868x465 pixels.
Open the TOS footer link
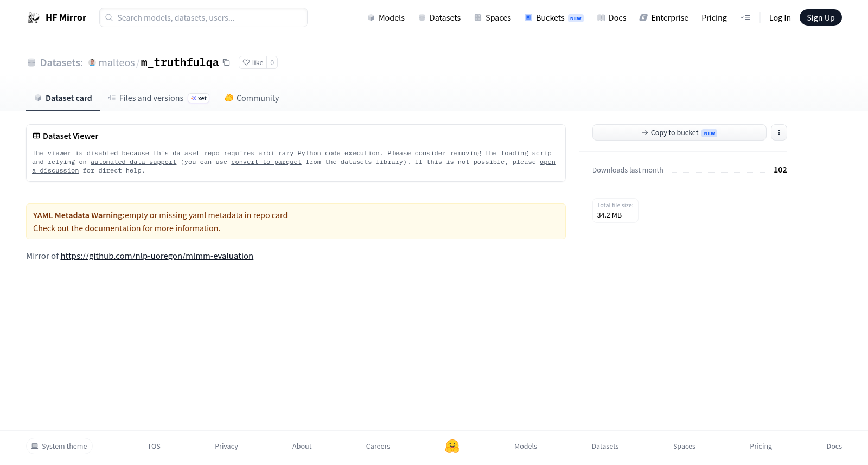[x=154, y=447]
